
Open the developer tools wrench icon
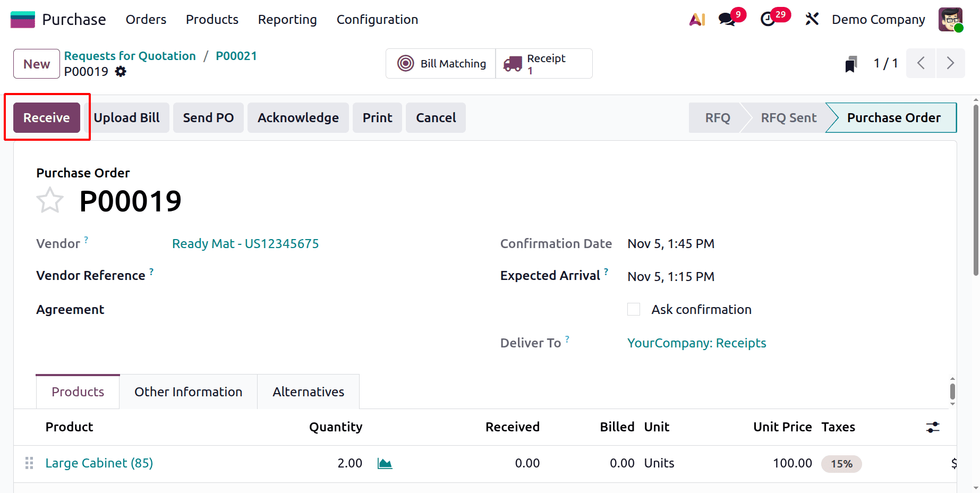(812, 19)
